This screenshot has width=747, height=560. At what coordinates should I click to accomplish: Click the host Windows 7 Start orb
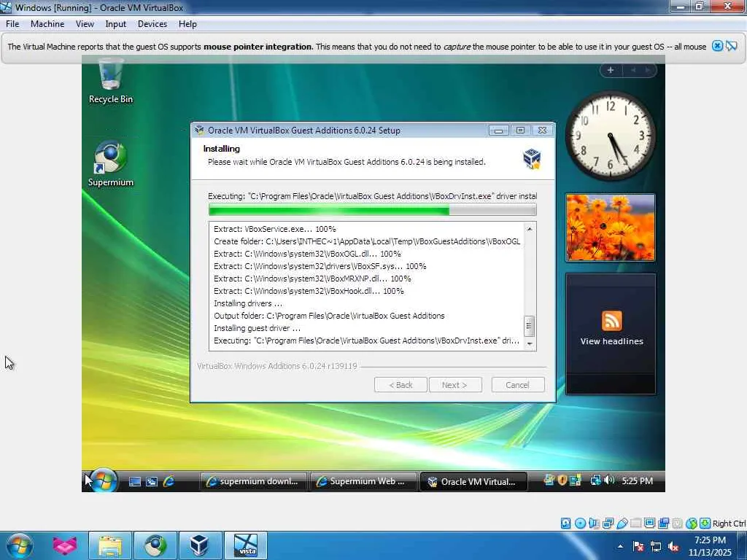(x=20, y=545)
